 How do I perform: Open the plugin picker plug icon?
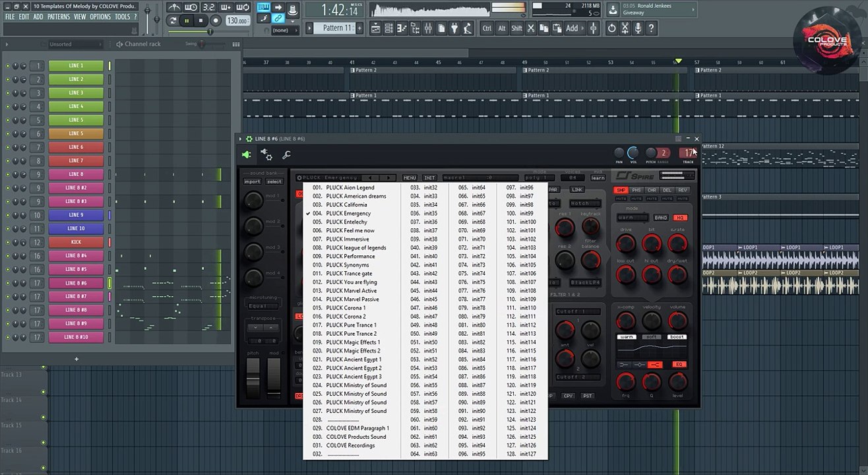click(454, 28)
